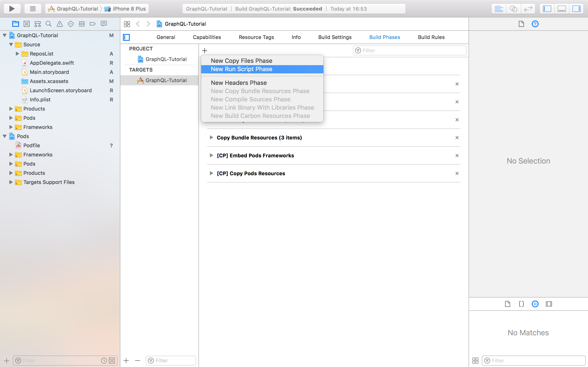Click the Build Phases tab
This screenshot has height=367, width=588.
(384, 37)
